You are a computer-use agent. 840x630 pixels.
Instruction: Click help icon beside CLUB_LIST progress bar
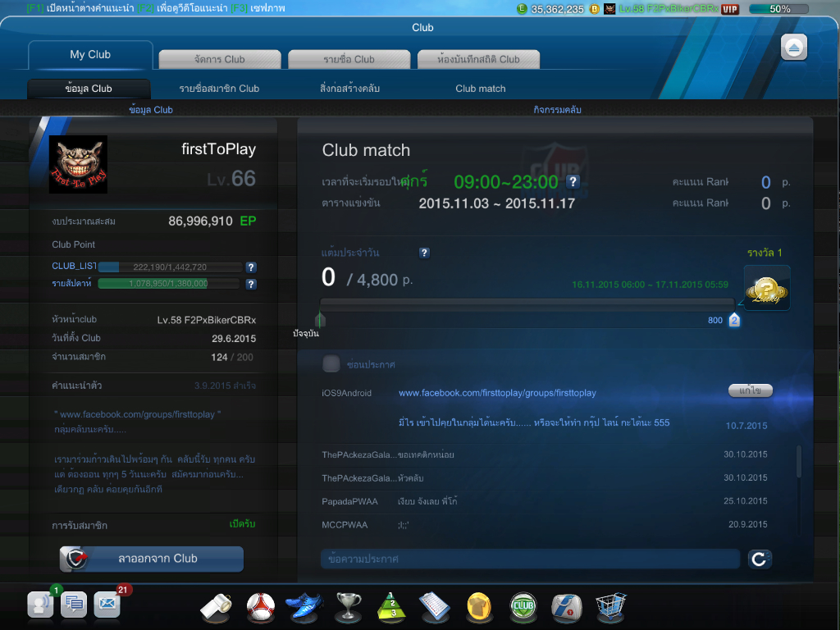pos(251,267)
